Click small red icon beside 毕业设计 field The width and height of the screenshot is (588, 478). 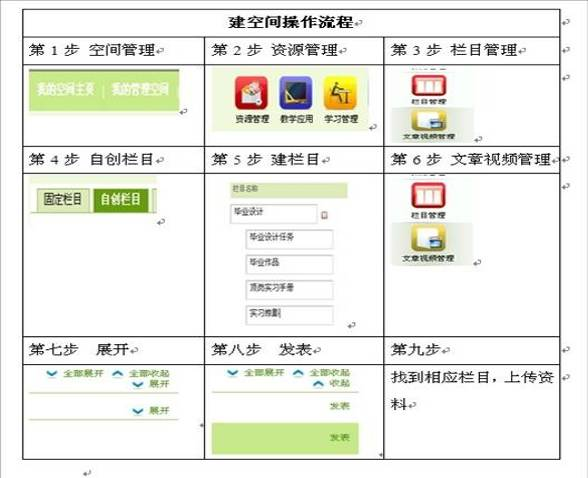pos(324,215)
